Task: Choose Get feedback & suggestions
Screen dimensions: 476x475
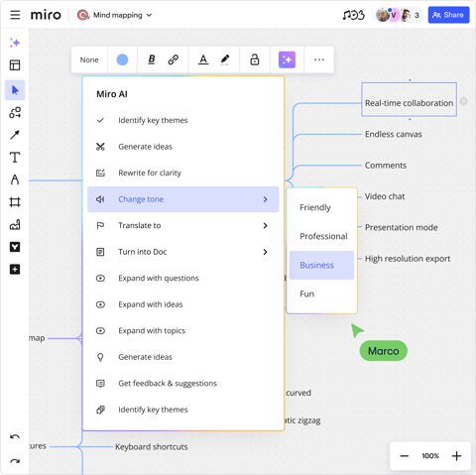Action: tap(183, 384)
